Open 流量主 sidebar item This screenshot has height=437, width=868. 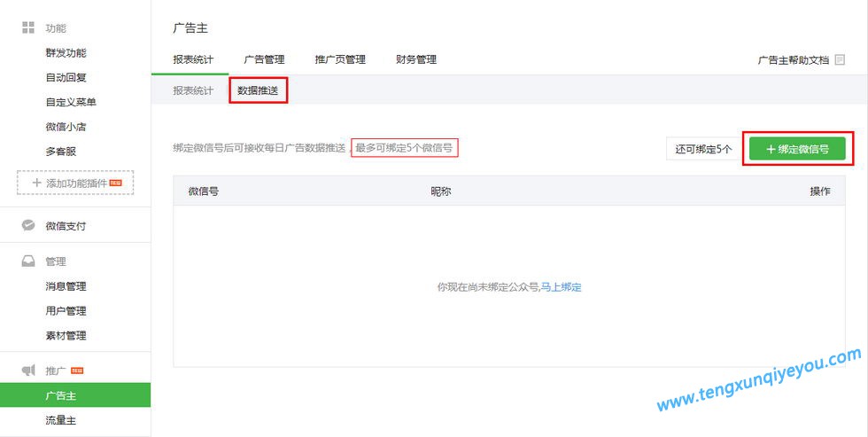[x=61, y=420]
